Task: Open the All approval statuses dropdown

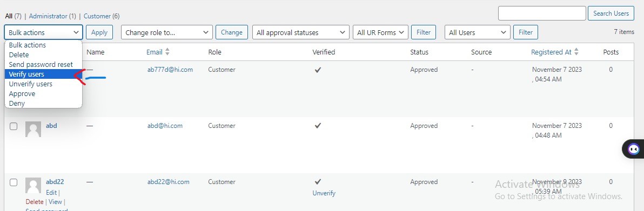Action: click(300, 32)
